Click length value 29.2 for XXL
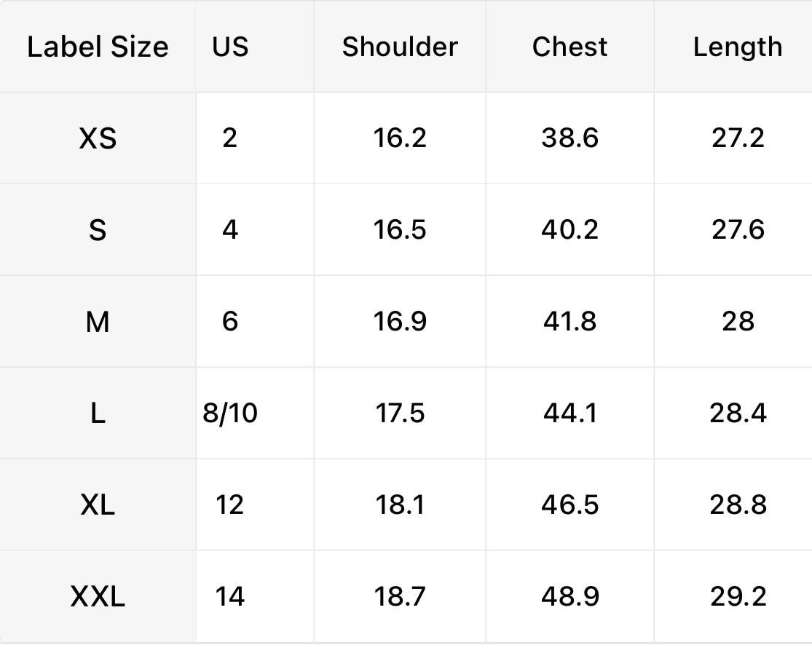 738,597
